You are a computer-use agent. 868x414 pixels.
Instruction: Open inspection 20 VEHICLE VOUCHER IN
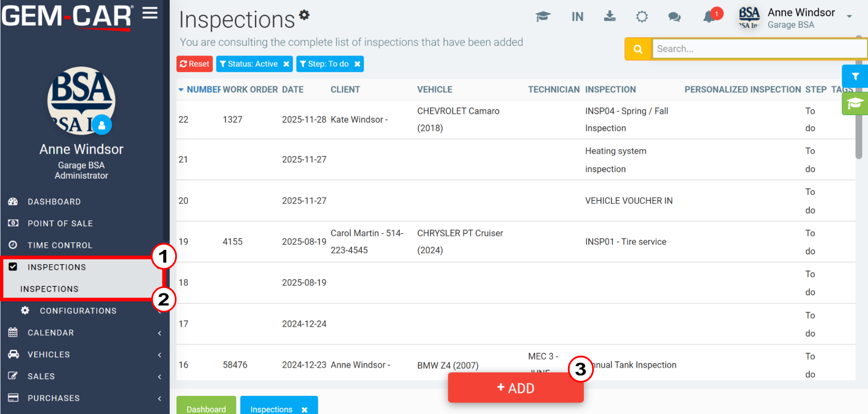click(516, 201)
